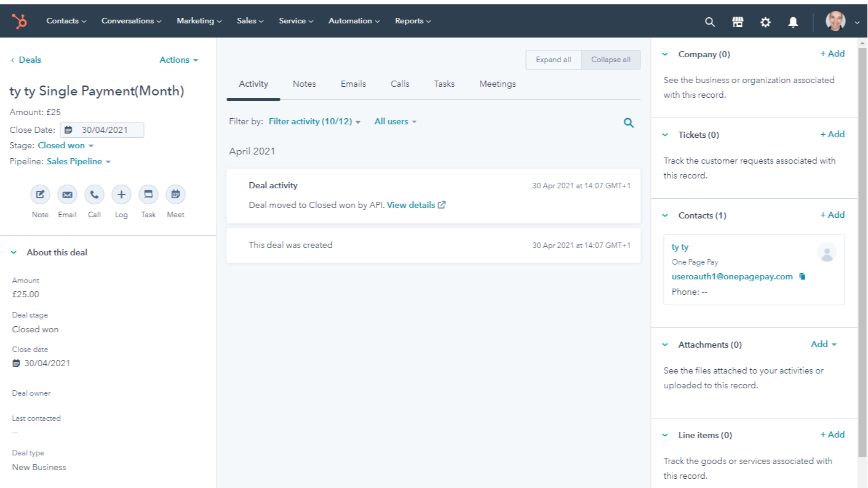Image resolution: width=868 pixels, height=488 pixels.
Task: Create a Note using the Note icon
Action: (x=39, y=194)
